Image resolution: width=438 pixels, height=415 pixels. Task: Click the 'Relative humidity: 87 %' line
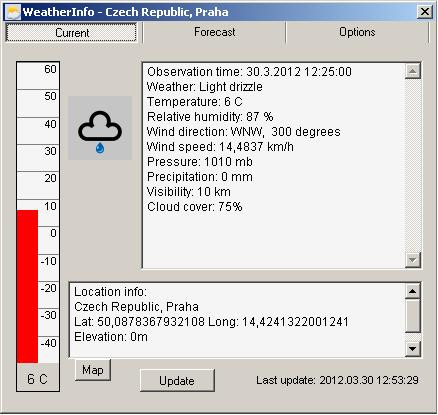click(x=210, y=117)
